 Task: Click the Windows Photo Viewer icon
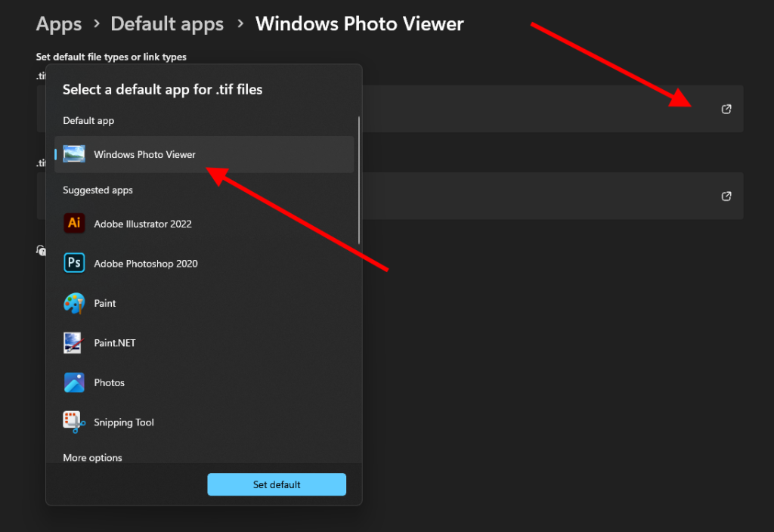[x=74, y=154]
